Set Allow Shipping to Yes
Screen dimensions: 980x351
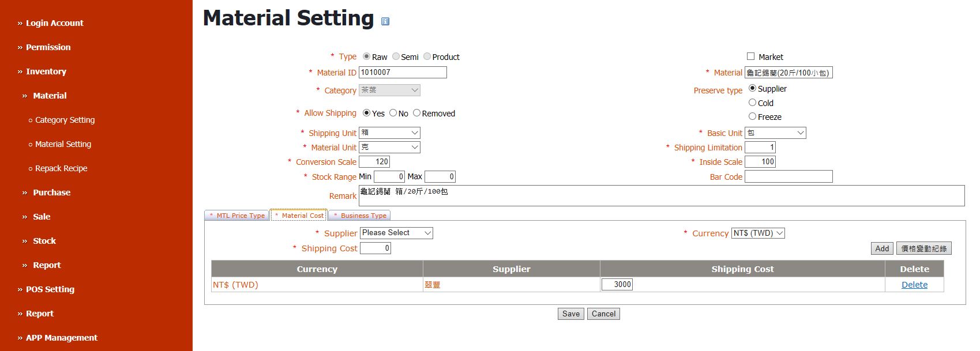[x=366, y=113]
